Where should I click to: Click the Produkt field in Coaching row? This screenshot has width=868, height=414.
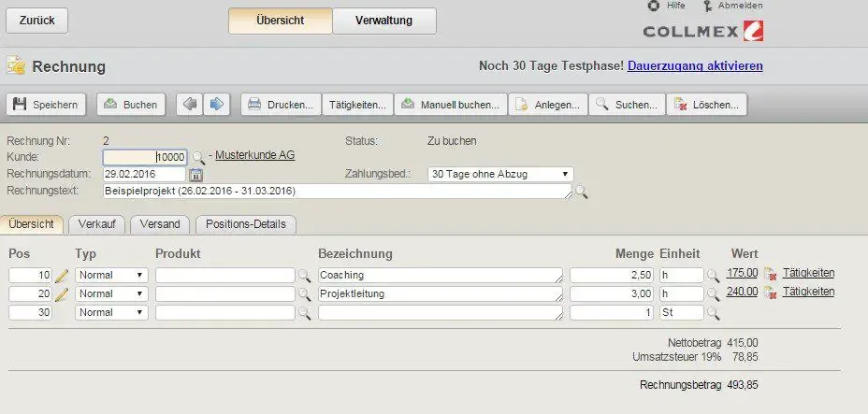click(x=225, y=276)
